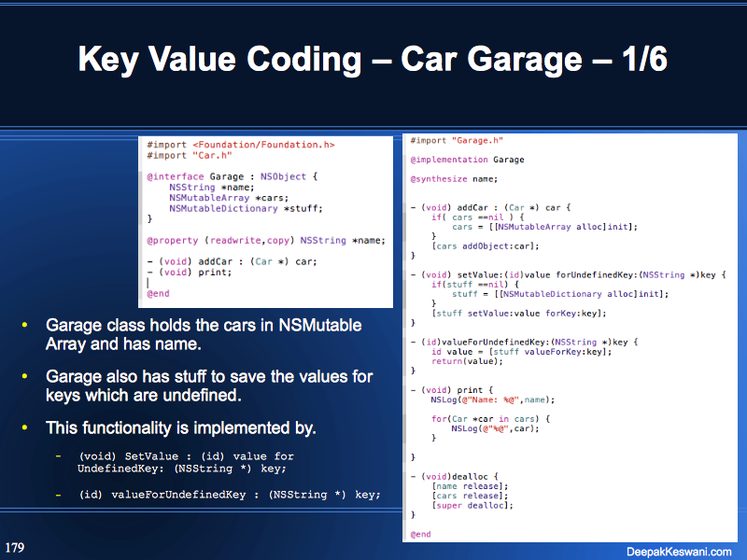Click the @implementation Garage line
747x560 pixels.
[468, 160]
